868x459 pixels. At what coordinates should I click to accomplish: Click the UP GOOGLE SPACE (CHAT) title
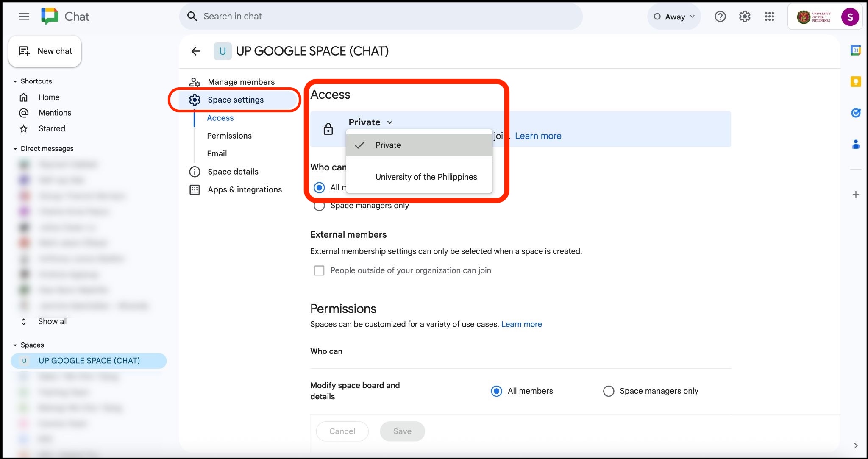(312, 51)
